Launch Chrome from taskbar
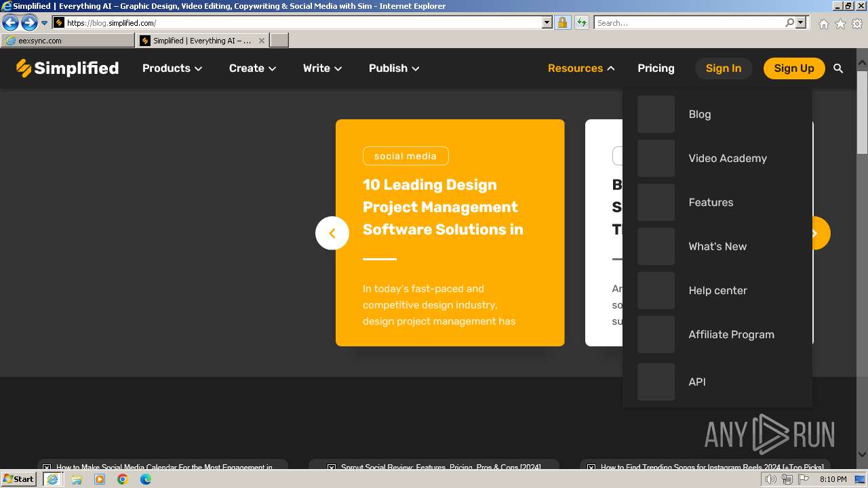Viewport: 868px width, 488px height. [123, 479]
